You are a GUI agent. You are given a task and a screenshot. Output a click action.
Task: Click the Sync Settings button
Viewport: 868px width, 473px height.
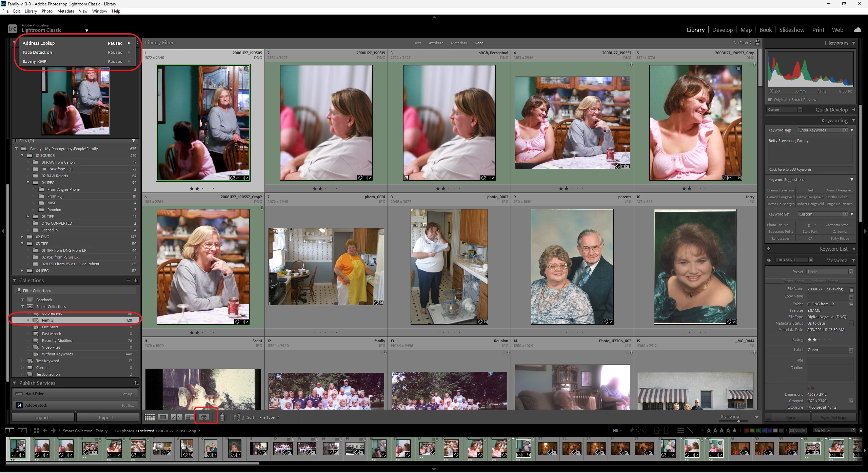pyautogui.click(x=834, y=417)
